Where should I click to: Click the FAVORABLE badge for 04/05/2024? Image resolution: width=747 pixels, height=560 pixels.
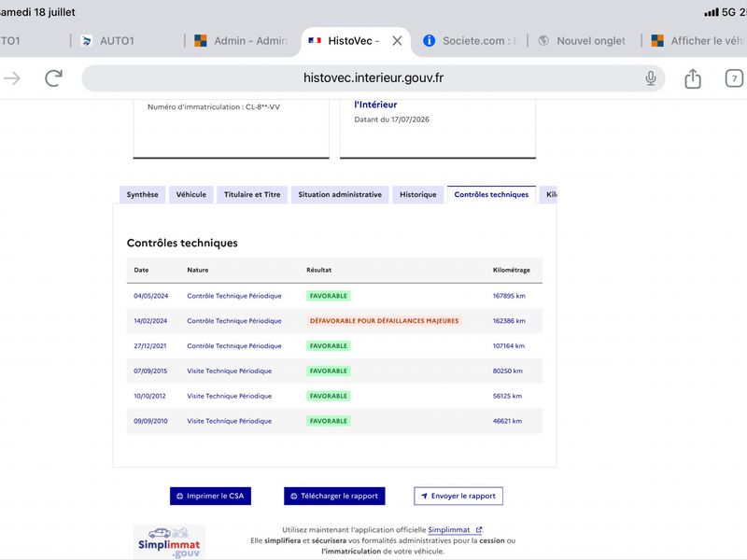tap(329, 296)
